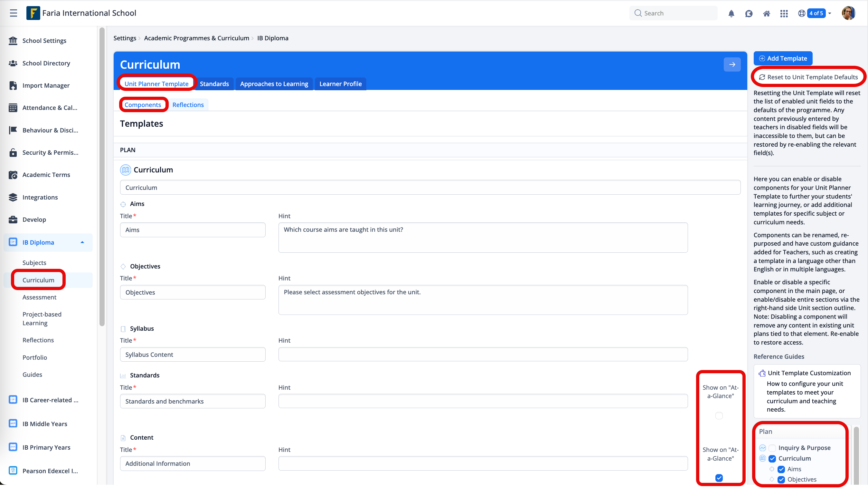This screenshot has height=488, width=868.
Task: Go to home via house icon
Action: pyautogui.click(x=766, y=14)
